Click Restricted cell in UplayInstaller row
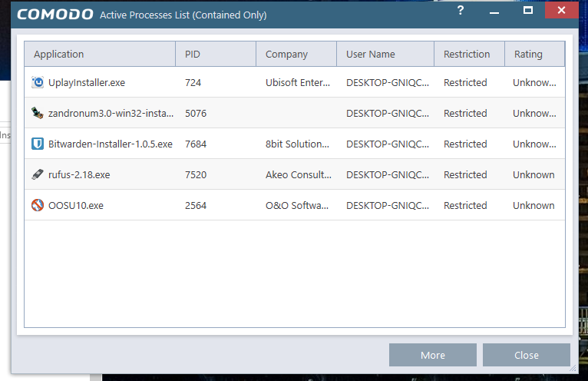 point(465,83)
